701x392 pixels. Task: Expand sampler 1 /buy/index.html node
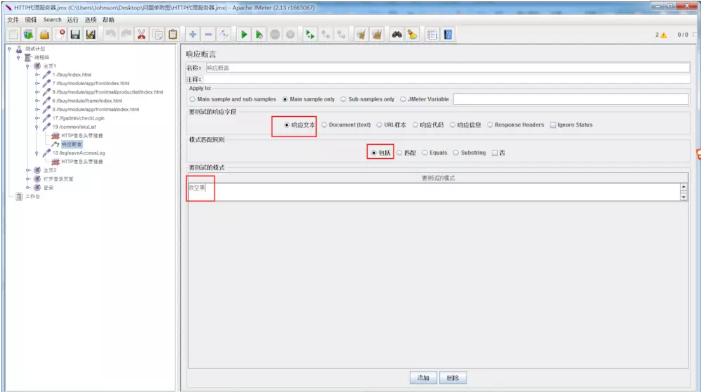click(37, 75)
